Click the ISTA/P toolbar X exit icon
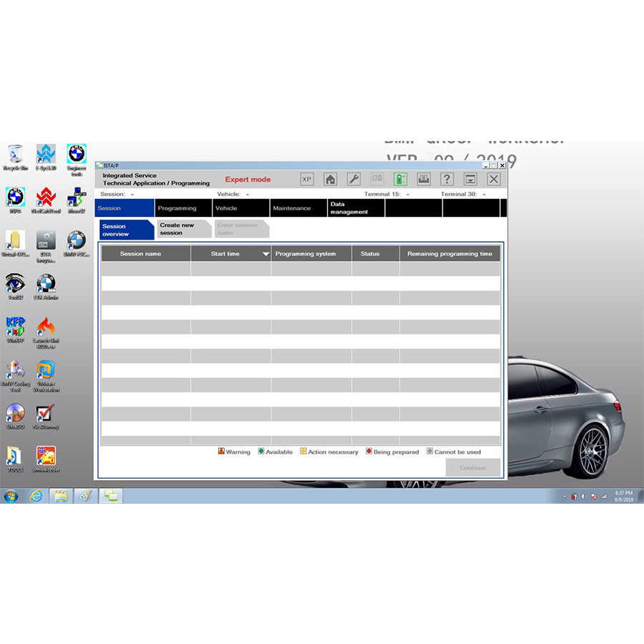 tap(494, 180)
